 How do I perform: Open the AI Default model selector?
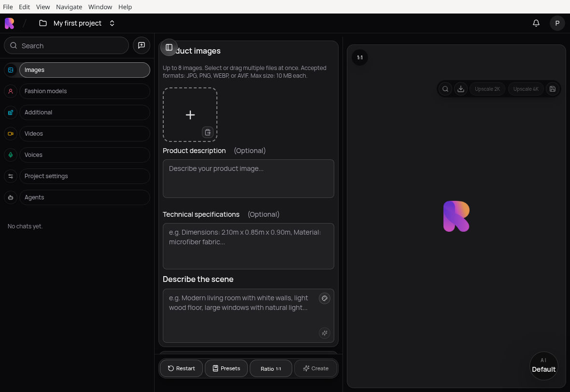click(543, 366)
